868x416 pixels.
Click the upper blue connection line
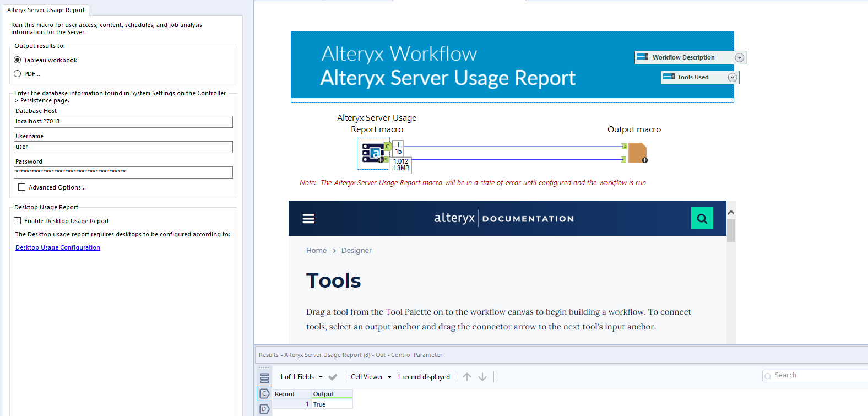tap(513, 147)
